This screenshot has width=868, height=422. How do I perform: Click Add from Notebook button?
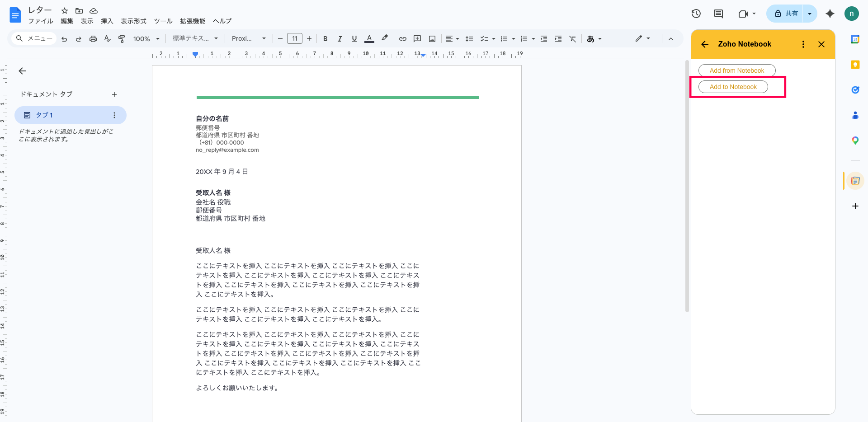[x=736, y=70]
